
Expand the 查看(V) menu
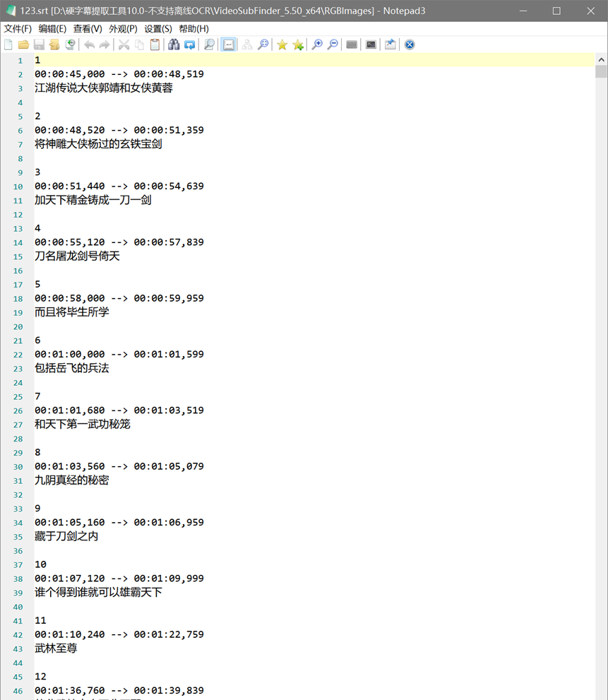coord(88,28)
